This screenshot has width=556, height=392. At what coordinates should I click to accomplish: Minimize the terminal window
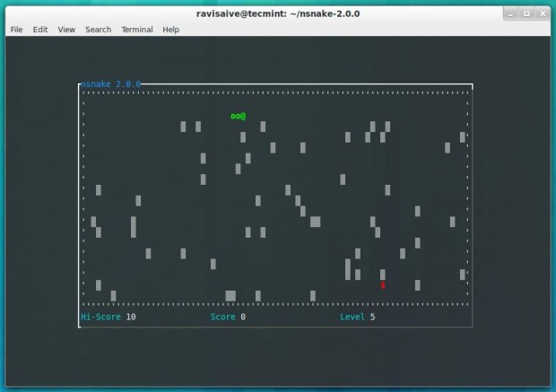tap(510, 13)
